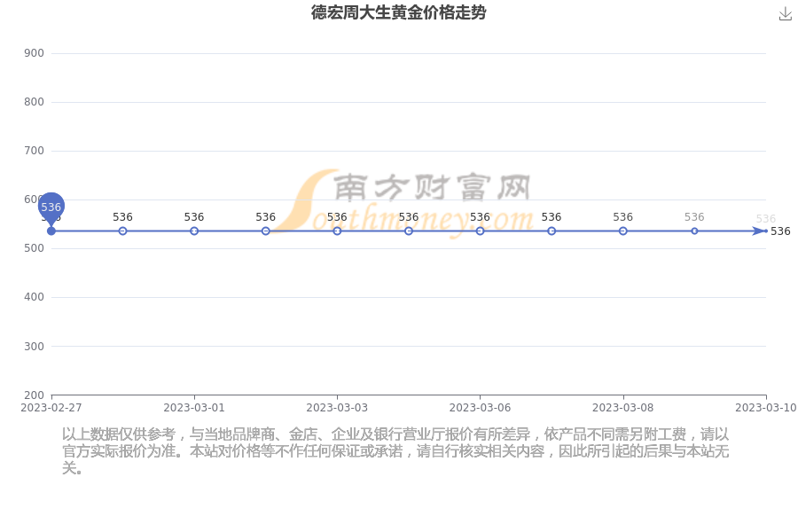Click the y-axis value 800
The width and height of the screenshot is (798, 532).
tap(34, 102)
